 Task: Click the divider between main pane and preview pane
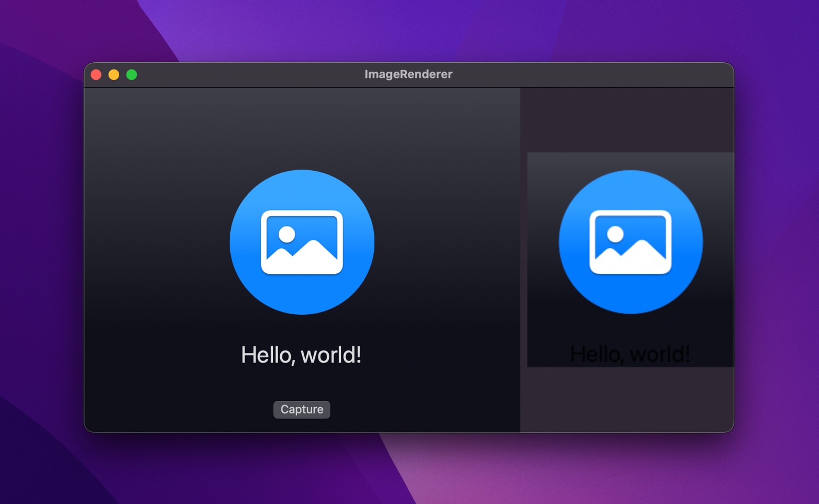[520, 259]
